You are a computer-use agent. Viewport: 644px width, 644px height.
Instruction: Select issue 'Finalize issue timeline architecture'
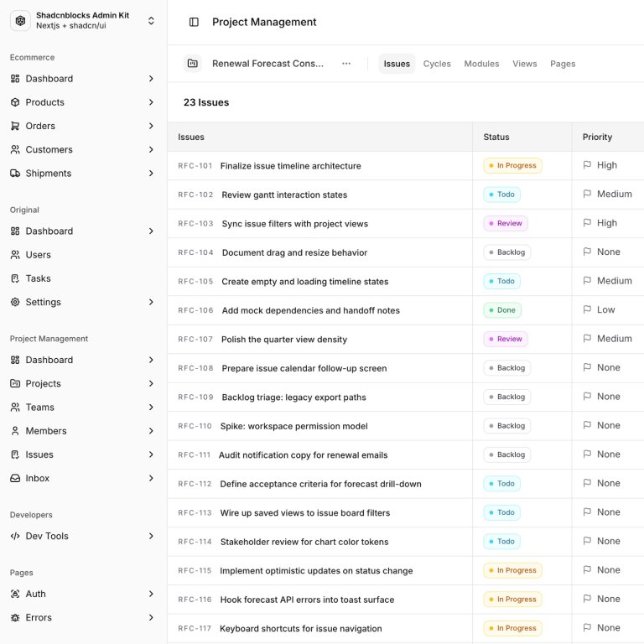coord(291,166)
